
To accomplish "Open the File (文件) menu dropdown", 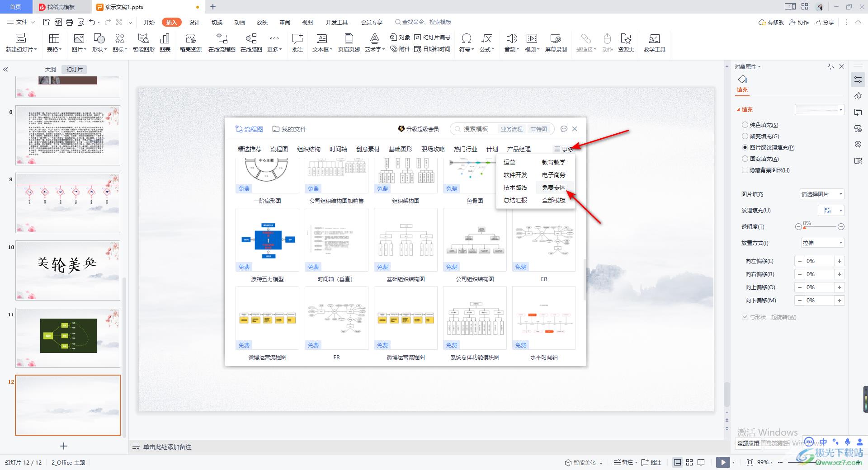I will point(21,22).
